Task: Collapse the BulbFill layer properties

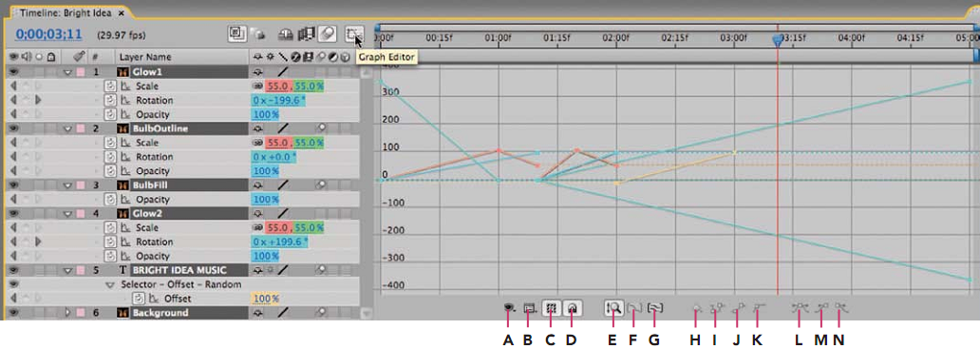Action: (x=68, y=185)
